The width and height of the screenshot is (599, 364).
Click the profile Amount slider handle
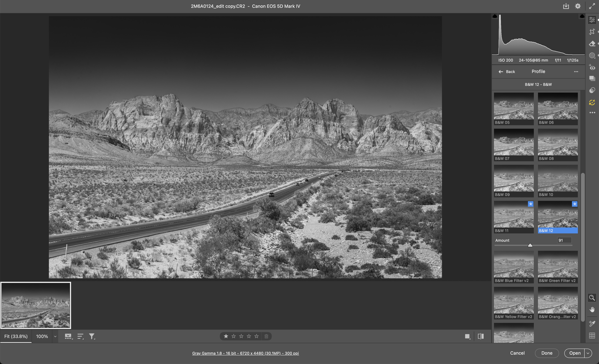tap(530, 245)
